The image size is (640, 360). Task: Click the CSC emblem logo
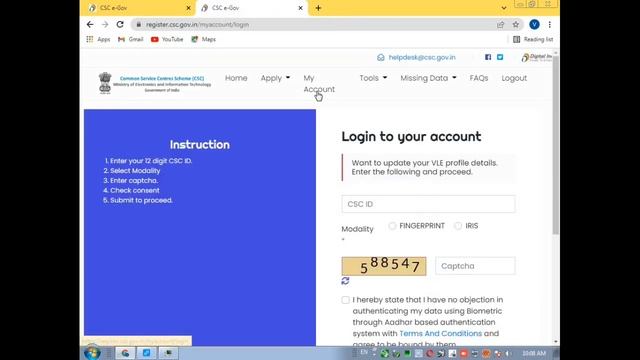point(105,83)
